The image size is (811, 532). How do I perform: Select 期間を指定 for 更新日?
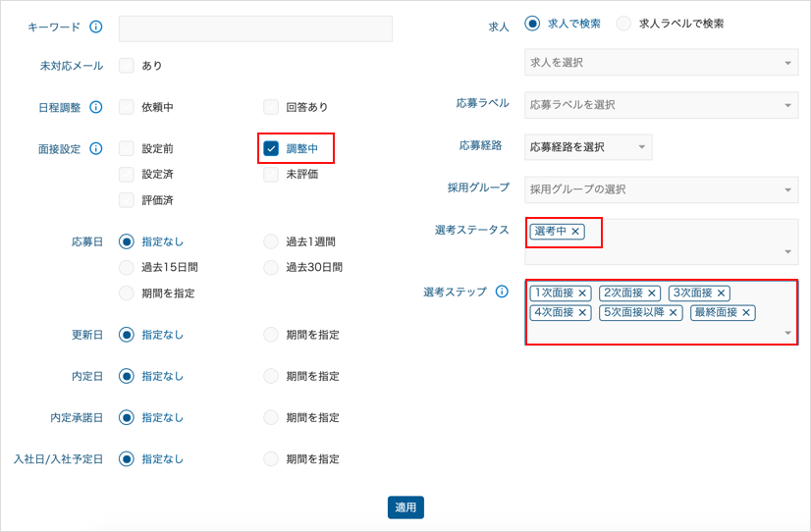tap(271, 335)
